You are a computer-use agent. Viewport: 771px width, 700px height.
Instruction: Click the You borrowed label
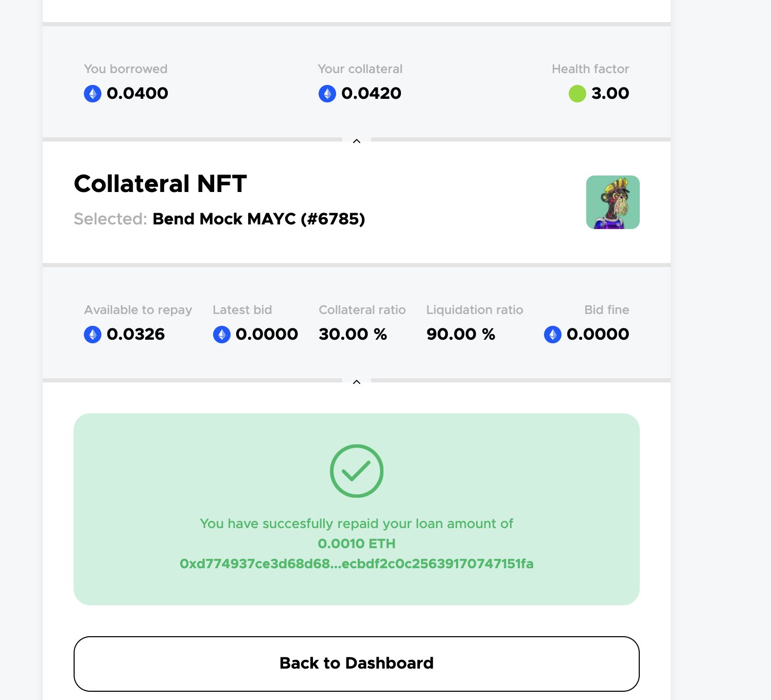[x=126, y=69]
